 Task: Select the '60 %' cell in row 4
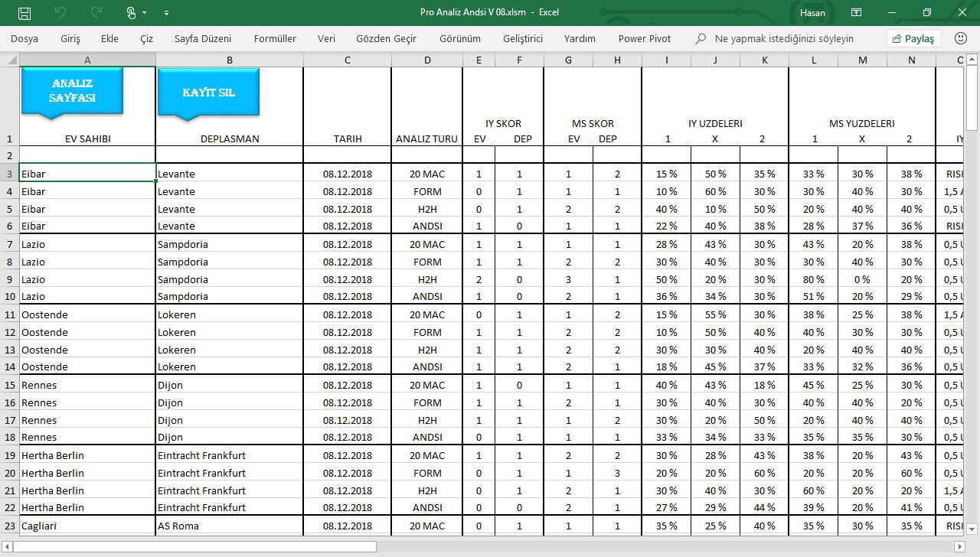click(x=715, y=191)
